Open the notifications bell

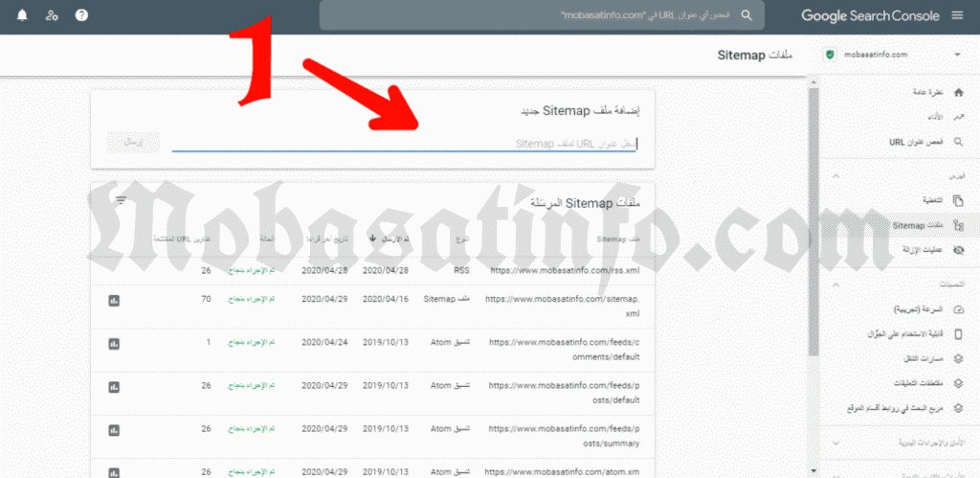click(22, 15)
